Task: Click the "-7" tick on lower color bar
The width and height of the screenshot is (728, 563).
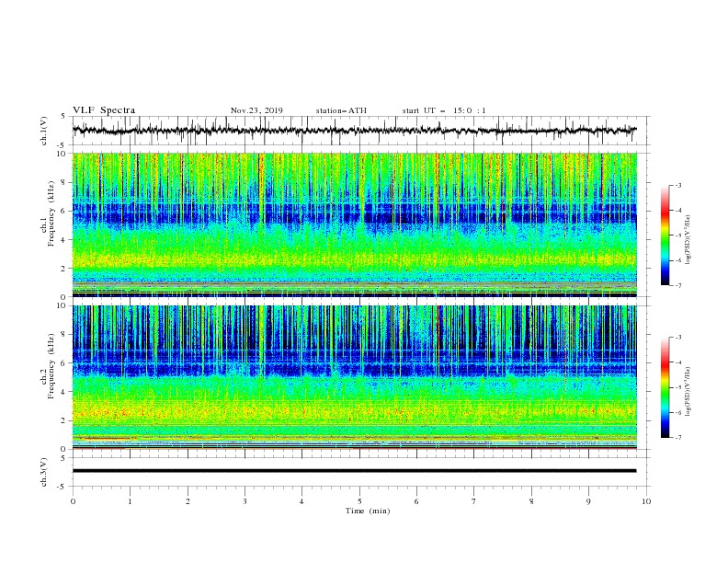Action: click(x=677, y=438)
